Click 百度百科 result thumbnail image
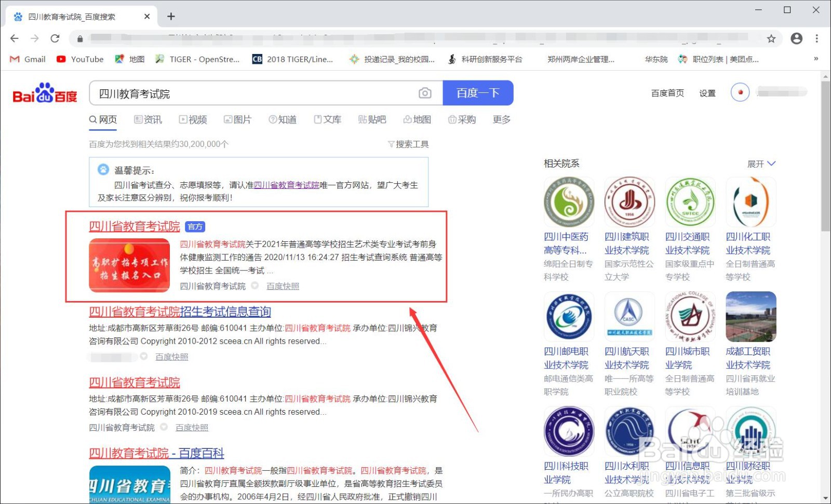 click(x=129, y=484)
